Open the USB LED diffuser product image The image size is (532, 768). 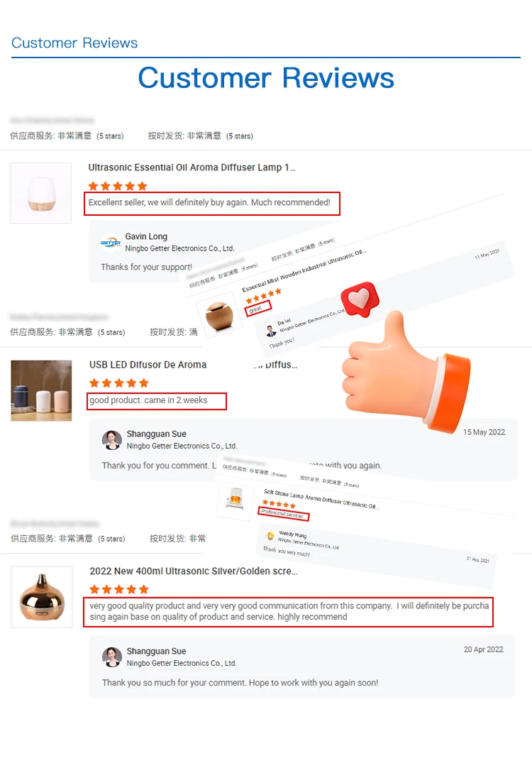[x=41, y=391]
